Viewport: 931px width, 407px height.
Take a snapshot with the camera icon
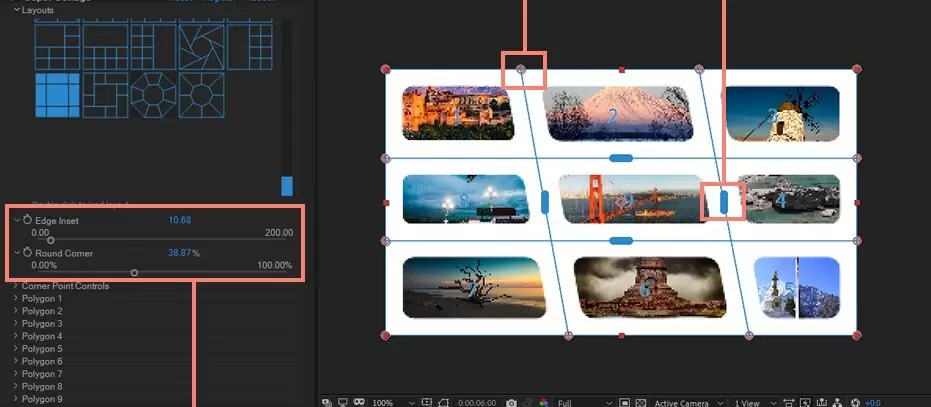tap(511, 403)
